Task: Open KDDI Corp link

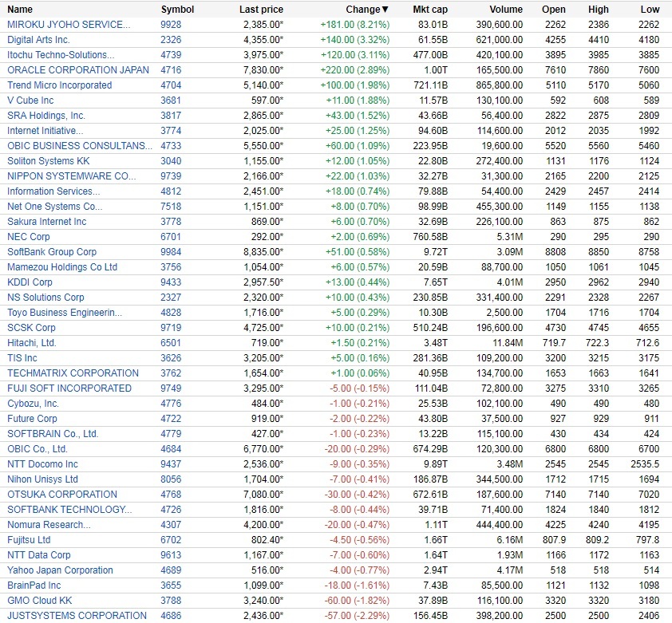Action: click(30, 282)
